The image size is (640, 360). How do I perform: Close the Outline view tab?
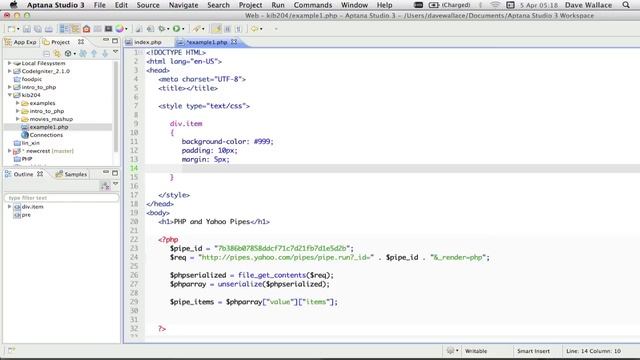(x=40, y=174)
